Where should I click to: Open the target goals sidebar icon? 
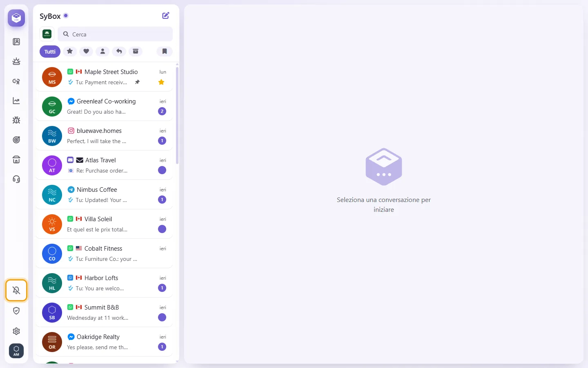point(16,140)
